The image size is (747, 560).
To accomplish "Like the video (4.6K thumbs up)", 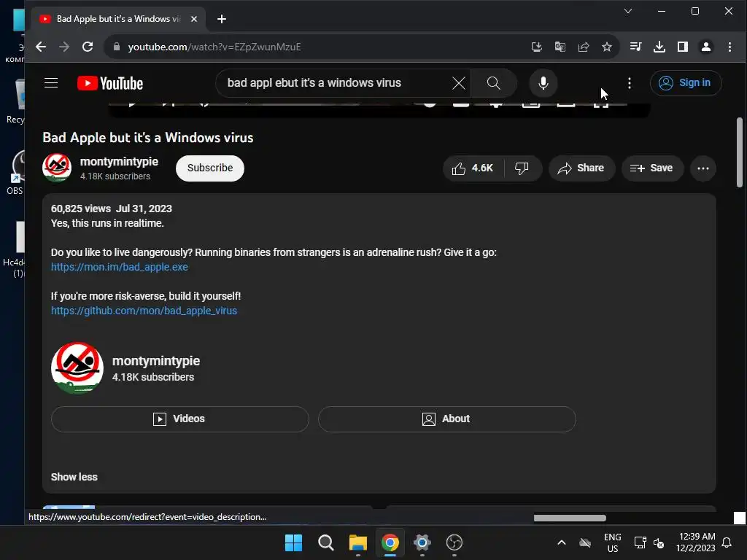I will tap(473, 168).
